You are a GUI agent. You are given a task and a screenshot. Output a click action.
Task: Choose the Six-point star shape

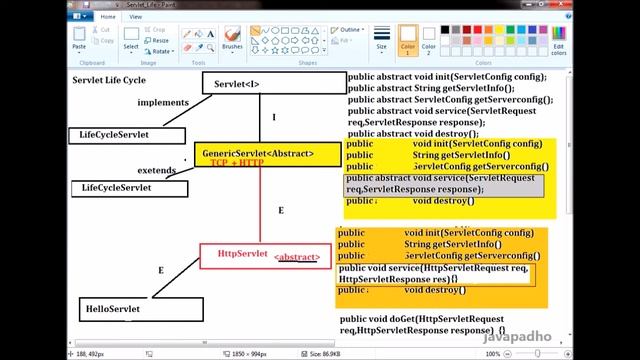pyautogui.click(x=285, y=50)
